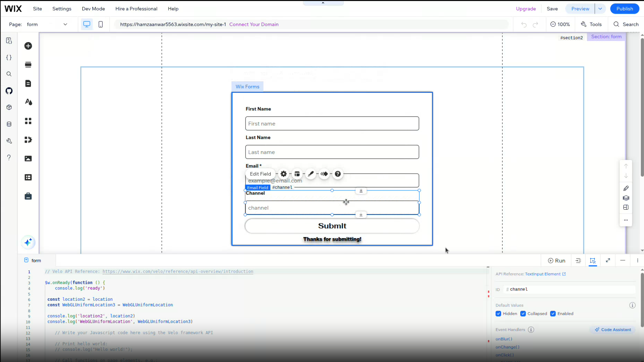This screenshot has width=644, height=362.
Task: Click the design paintbrush icon for field
Action: [311, 174]
